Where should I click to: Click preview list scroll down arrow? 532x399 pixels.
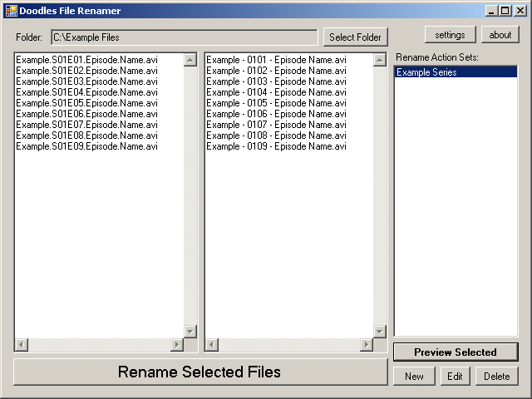tap(380, 332)
